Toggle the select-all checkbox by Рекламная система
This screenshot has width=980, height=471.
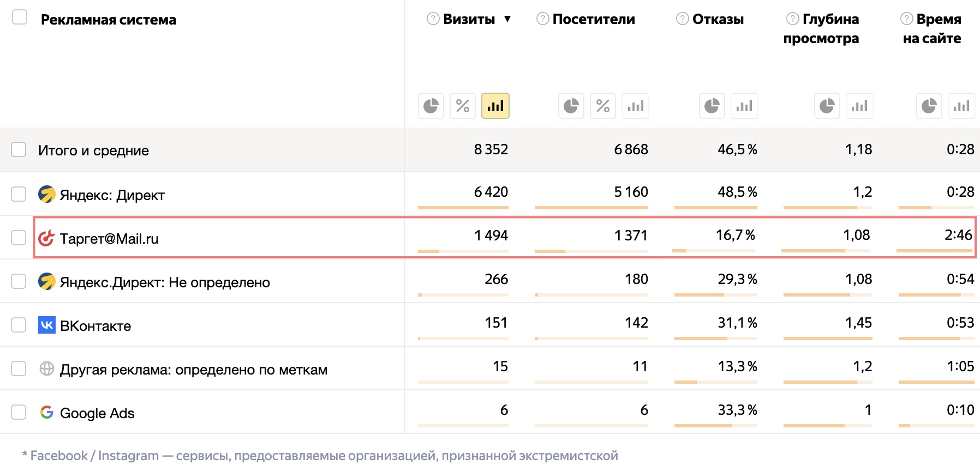point(20,17)
